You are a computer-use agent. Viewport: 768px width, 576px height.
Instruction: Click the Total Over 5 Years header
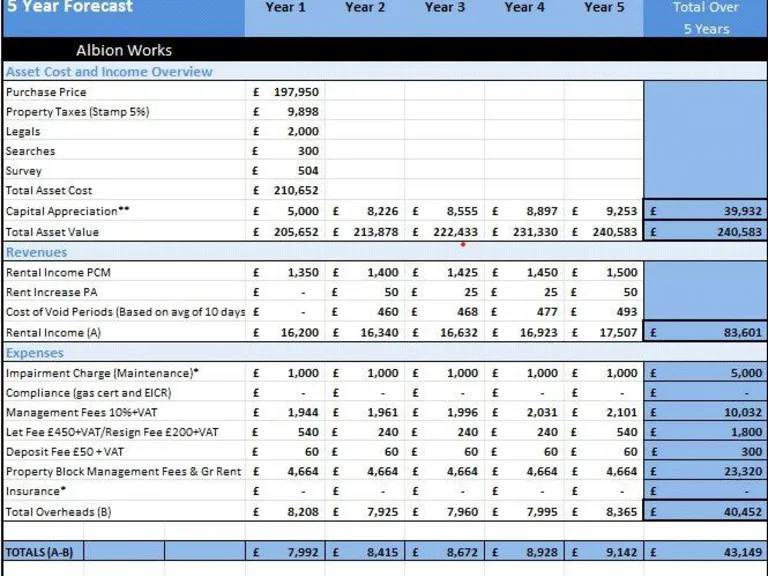click(x=706, y=17)
